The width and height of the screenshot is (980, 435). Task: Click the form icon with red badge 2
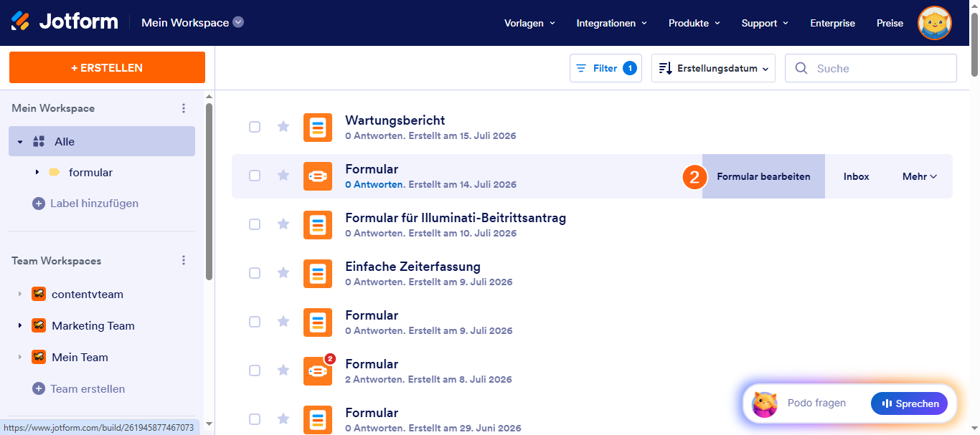pyautogui.click(x=318, y=371)
